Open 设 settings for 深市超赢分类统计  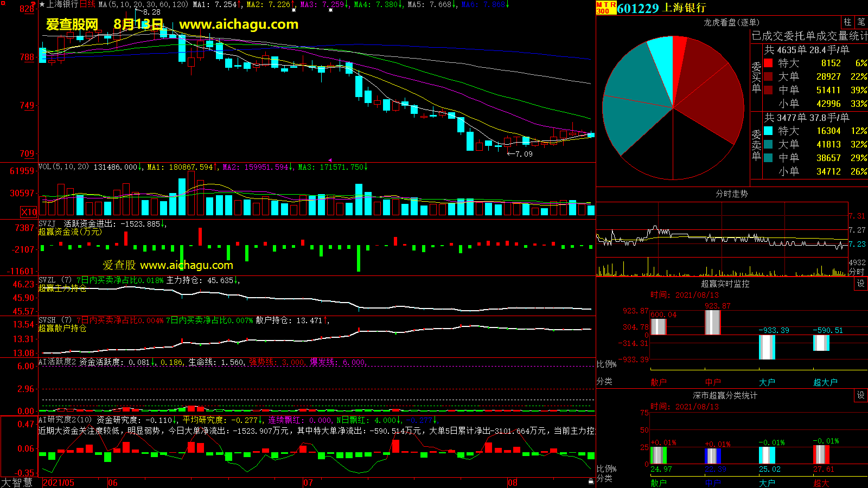[860, 395]
